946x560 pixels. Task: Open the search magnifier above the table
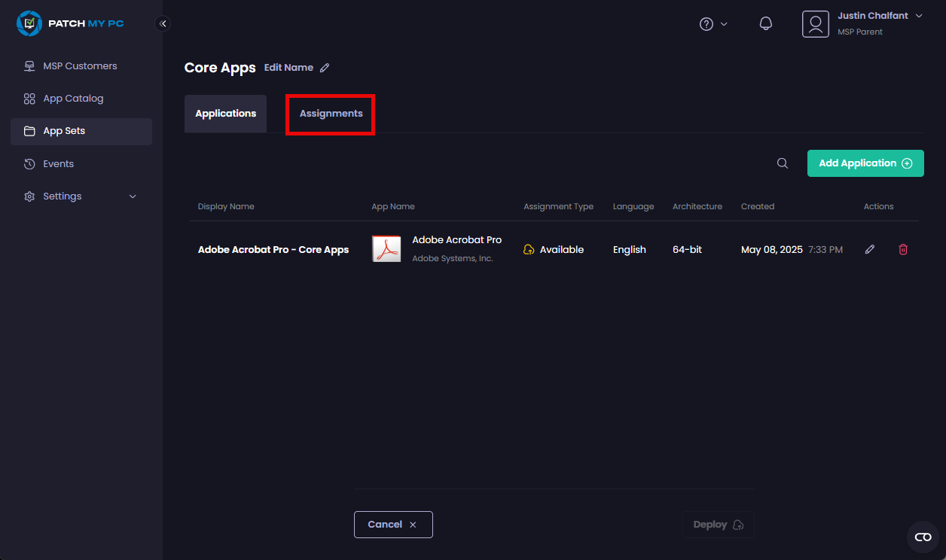[x=783, y=163]
